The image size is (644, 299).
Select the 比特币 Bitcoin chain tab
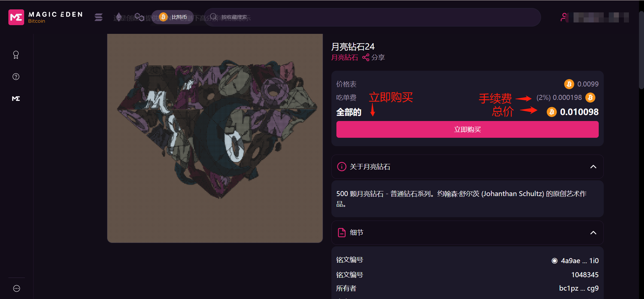tap(173, 17)
